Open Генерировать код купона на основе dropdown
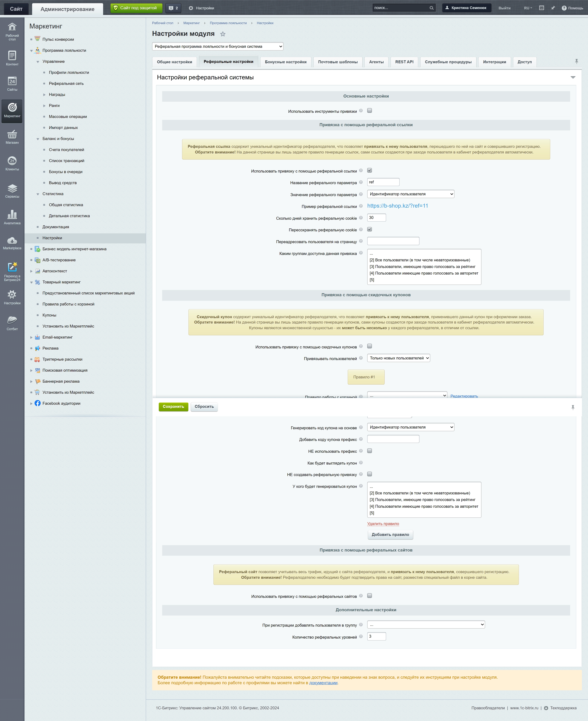 click(x=411, y=427)
